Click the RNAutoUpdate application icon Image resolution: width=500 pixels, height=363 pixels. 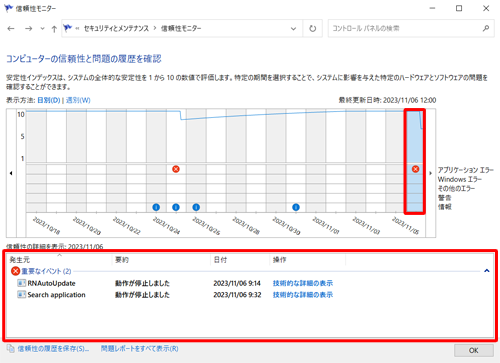point(21,283)
